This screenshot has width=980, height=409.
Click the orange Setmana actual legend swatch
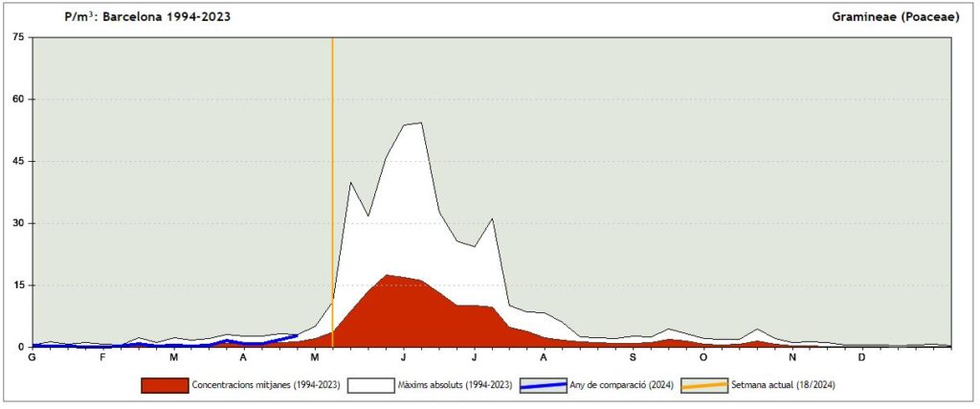(704, 385)
